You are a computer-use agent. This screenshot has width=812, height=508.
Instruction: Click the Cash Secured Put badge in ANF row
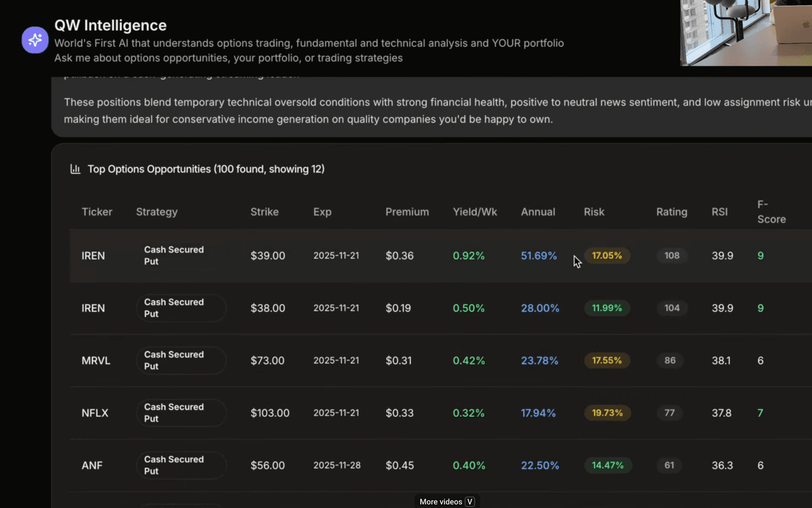click(181, 465)
